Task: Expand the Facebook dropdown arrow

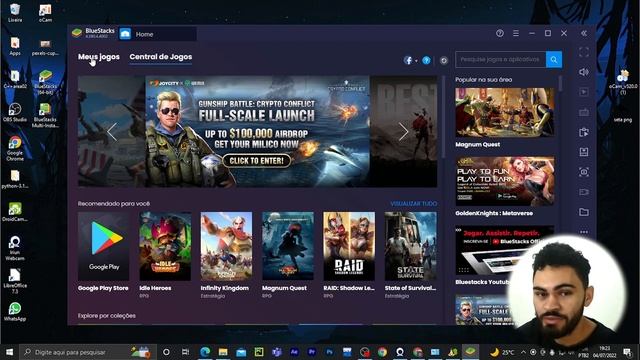Action: pos(416,61)
